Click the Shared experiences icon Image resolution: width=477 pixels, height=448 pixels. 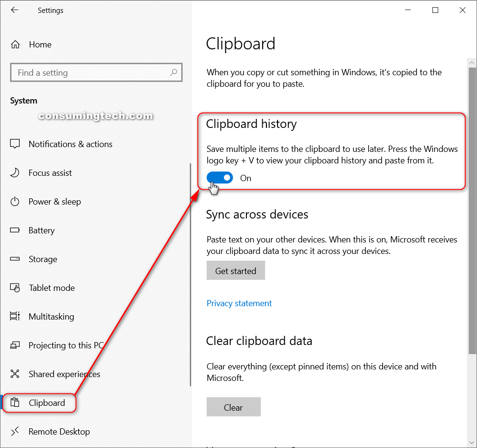pos(15,374)
